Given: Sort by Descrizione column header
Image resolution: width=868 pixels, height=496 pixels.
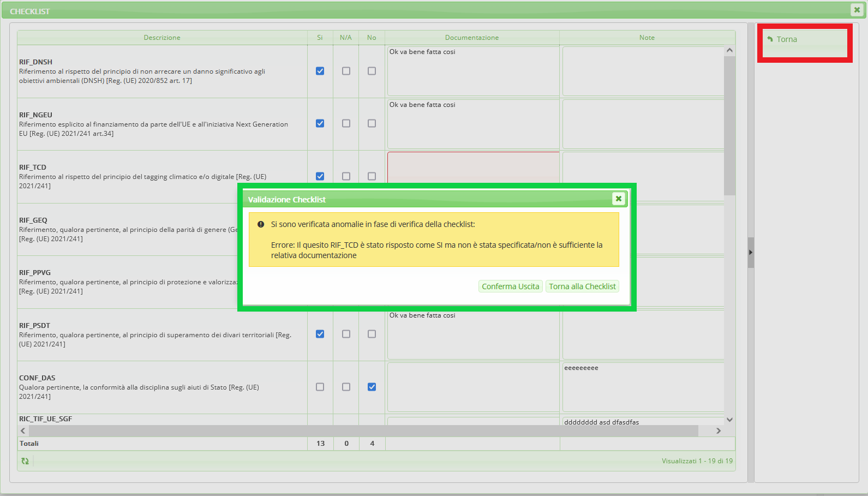Looking at the screenshot, I should (x=162, y=38).
